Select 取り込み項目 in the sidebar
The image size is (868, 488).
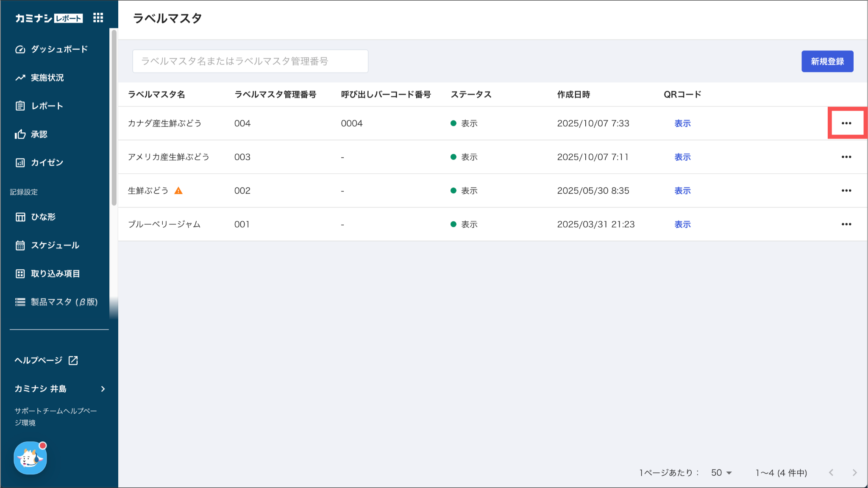55,274
